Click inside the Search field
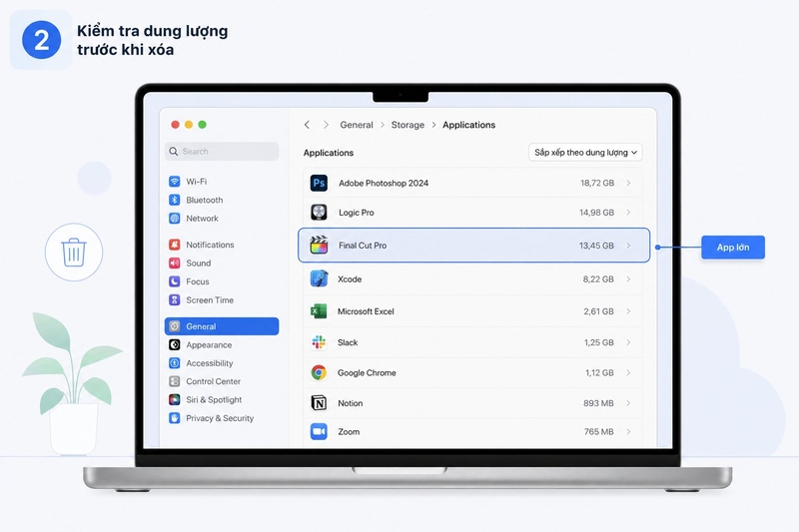 (222, 151)
